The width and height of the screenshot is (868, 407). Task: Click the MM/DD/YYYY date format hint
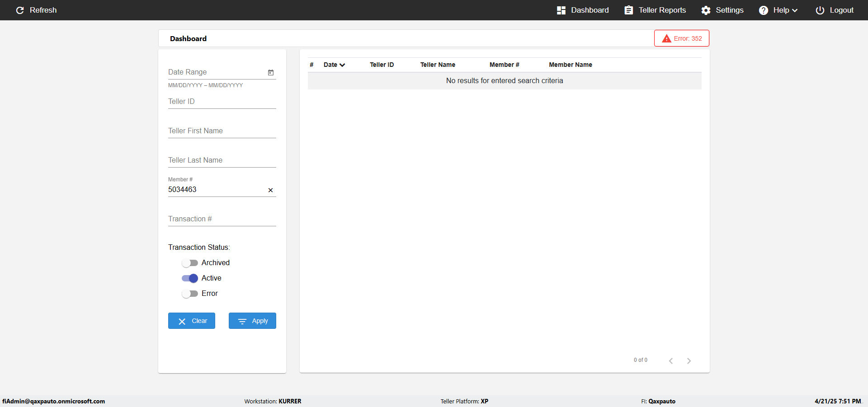[205, 85]
